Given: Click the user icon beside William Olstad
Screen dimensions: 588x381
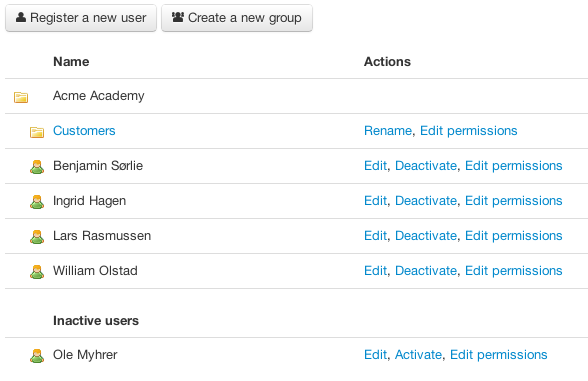Looking at the screenshot, I should pyautogui.click(x=37, y=272).
